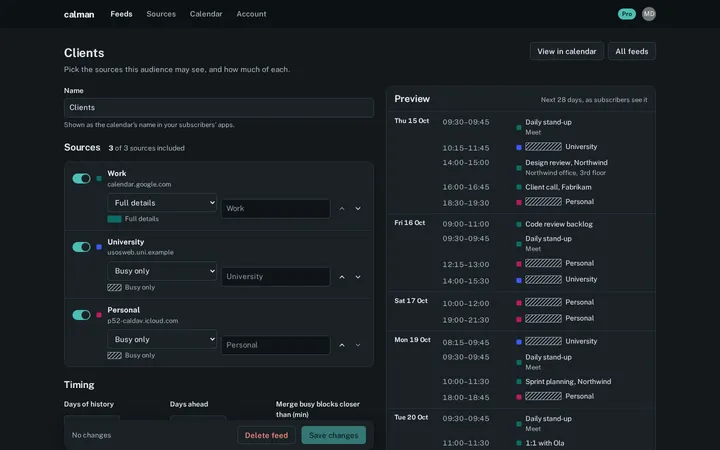Click Full details legend swatch under Work

click(x=114, y=219)
